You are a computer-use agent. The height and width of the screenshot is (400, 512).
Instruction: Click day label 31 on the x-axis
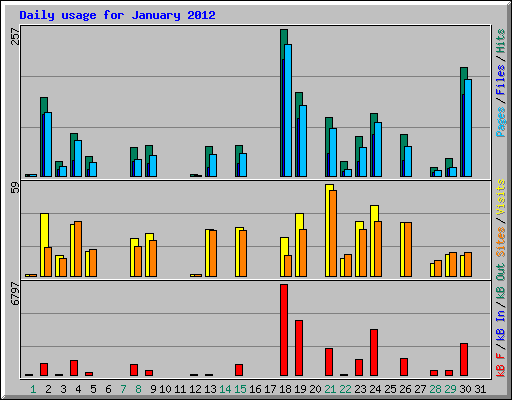point(480,389)
